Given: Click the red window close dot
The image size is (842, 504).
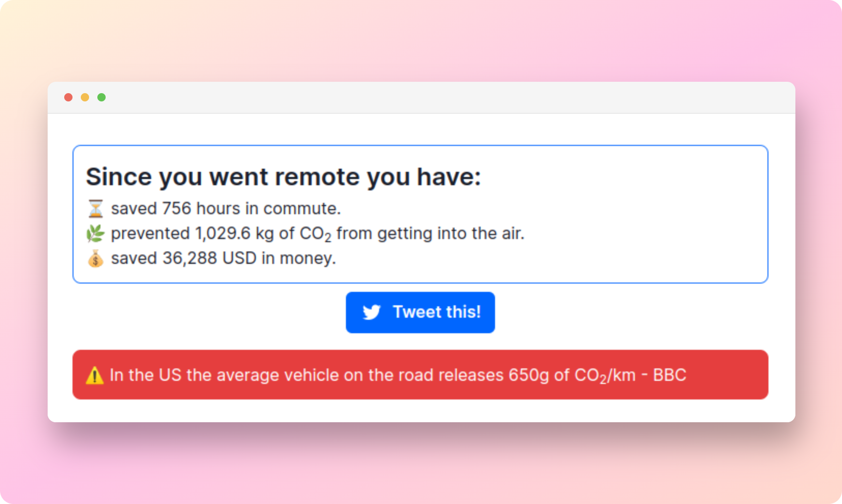Looking at the screenshot, I should point(68,97).
